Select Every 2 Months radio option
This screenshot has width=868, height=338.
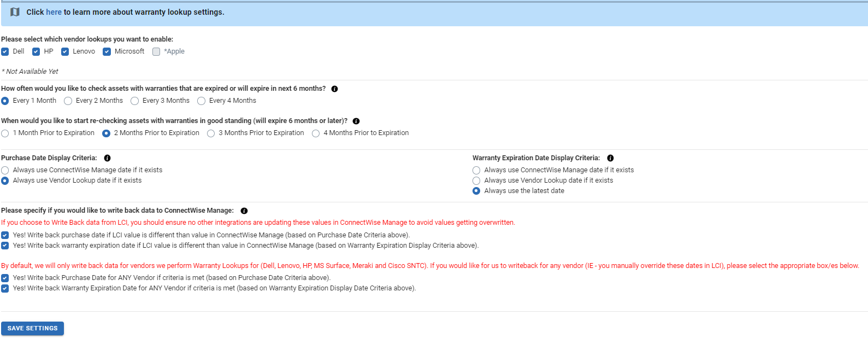pos(68,101)
